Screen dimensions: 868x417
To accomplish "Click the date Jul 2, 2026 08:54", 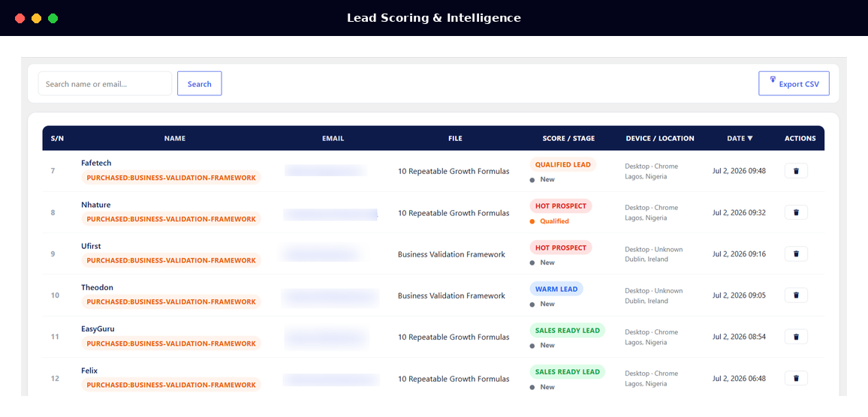I will tap(739, 337).
